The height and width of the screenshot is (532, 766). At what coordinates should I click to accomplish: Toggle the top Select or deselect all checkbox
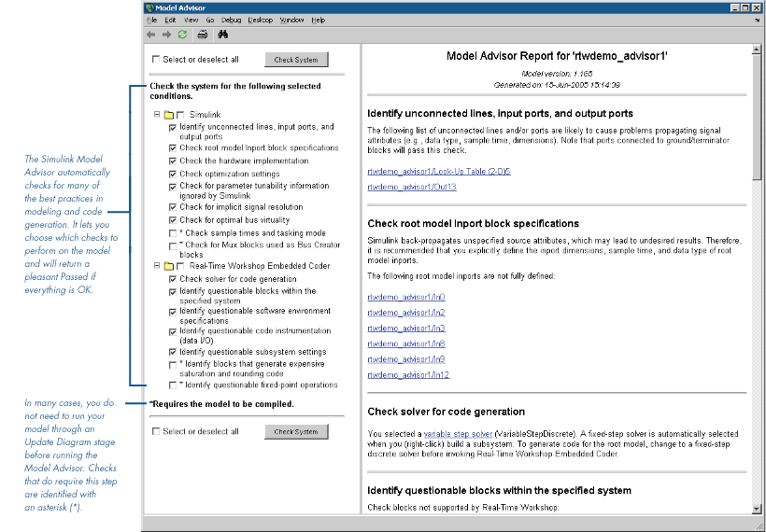click(156, 60)
